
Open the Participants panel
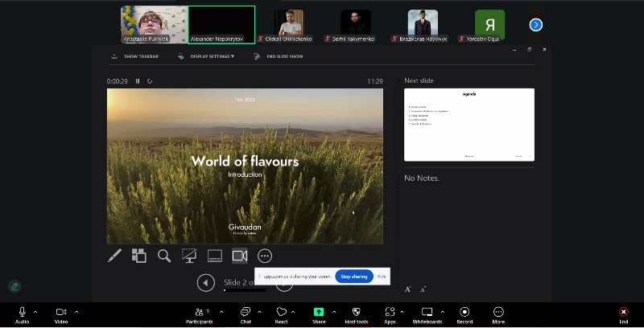[200, 315]
